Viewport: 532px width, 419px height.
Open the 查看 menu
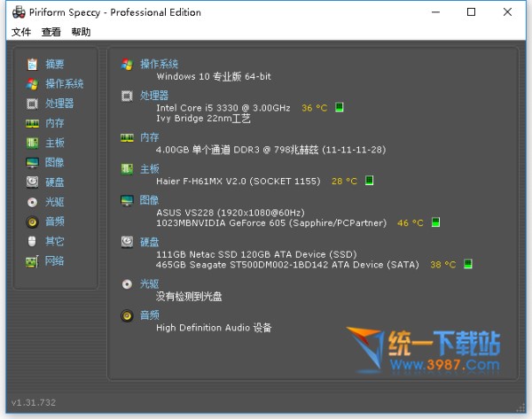(x=51, y=32)
